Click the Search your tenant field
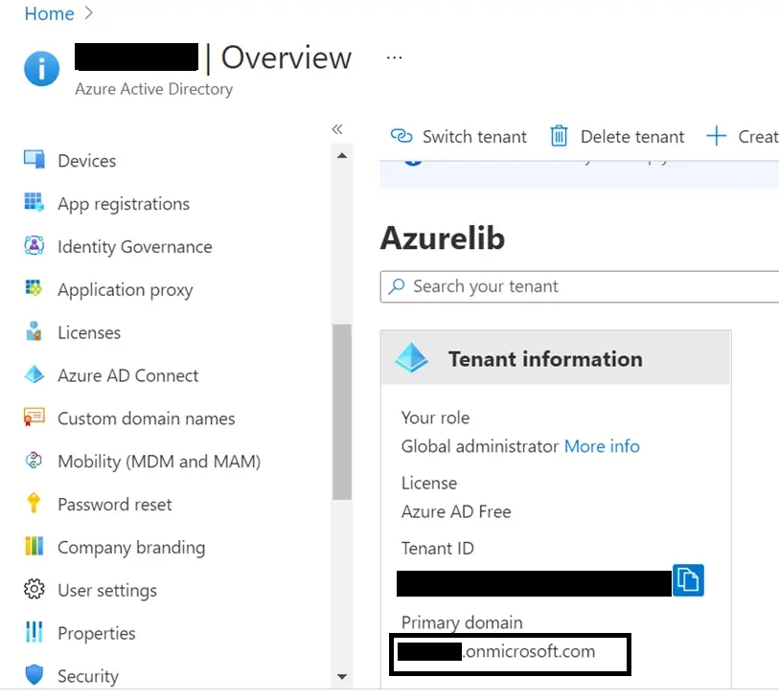 point(580,286)
